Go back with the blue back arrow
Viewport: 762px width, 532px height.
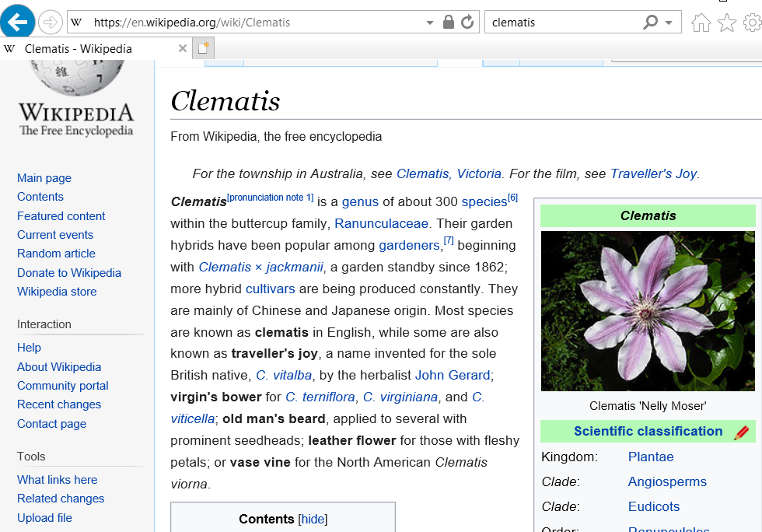17,22
